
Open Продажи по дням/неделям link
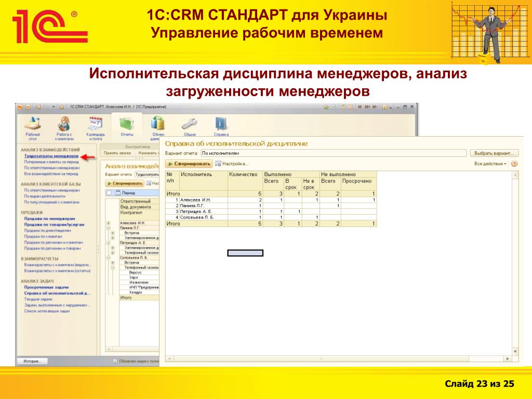[47, 230]
